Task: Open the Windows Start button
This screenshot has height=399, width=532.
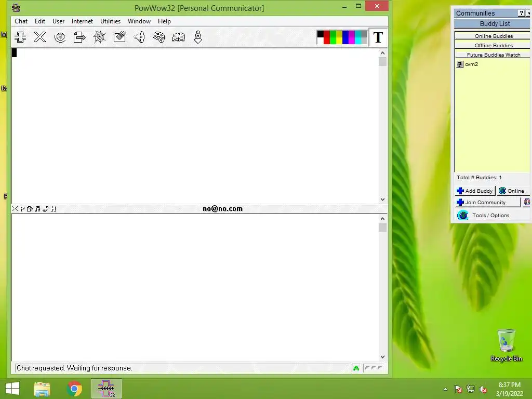Action: click(12, 389)
